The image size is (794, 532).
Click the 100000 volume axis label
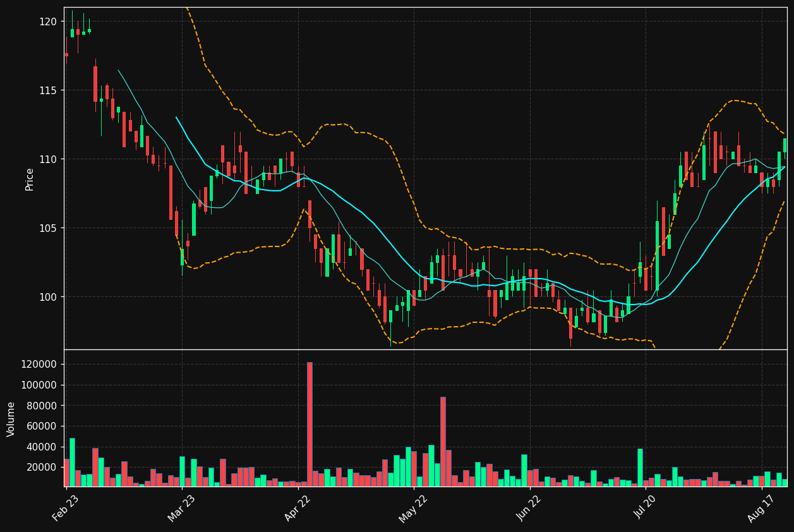point(39,385)
